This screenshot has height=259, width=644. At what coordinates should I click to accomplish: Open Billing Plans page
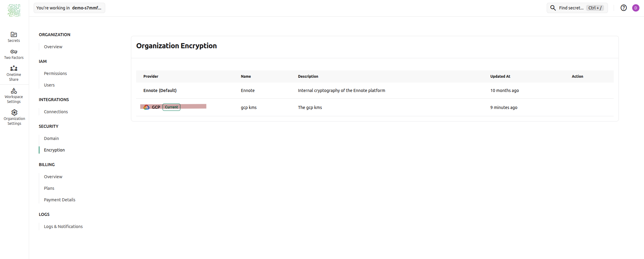click(x=49, y=188)
